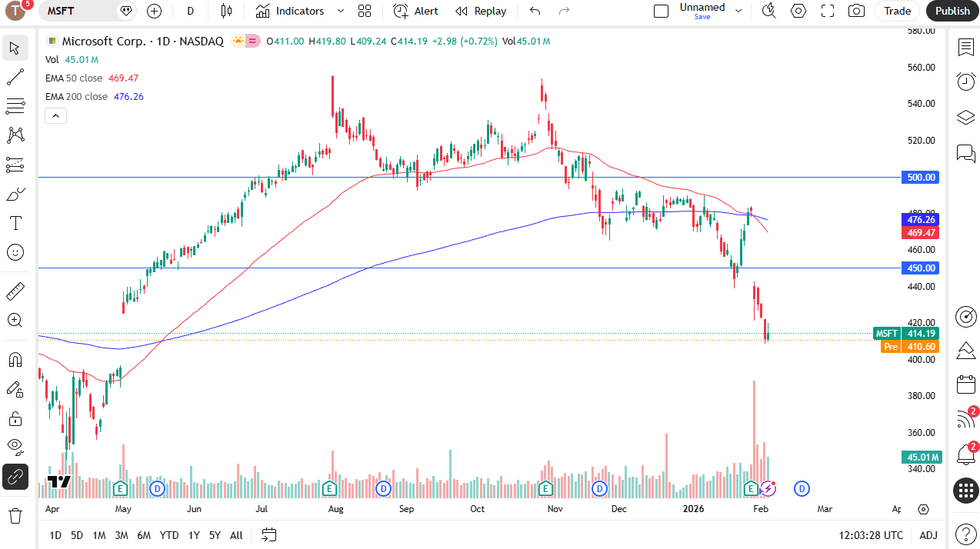Screen dimensions: 980x549
Task: Activate the zoom in tool
Action: click(15, 321)
